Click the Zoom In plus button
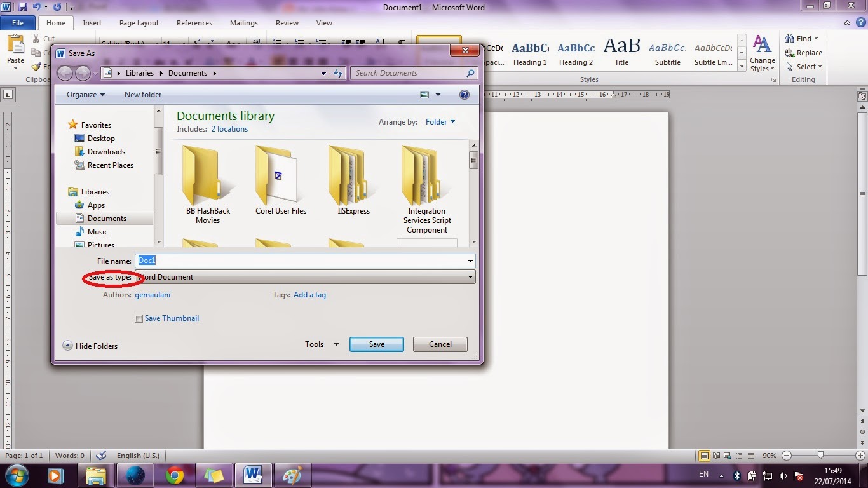This screenshot has width=868, height=488. coord(860,456)
